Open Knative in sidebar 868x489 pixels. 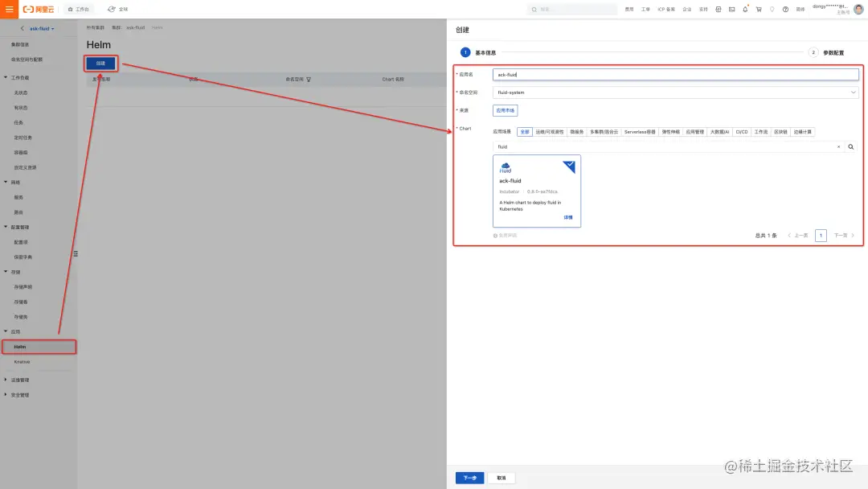(x=22, y=362)
